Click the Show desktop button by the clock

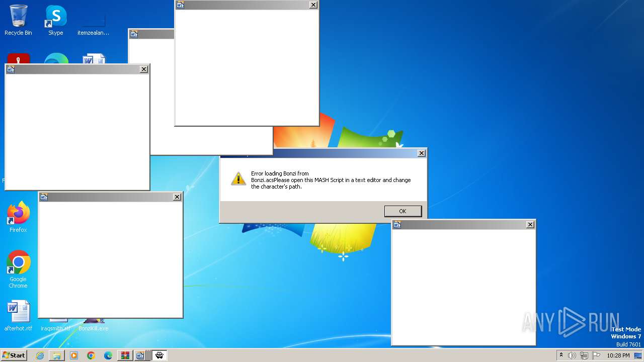(638, 355)
